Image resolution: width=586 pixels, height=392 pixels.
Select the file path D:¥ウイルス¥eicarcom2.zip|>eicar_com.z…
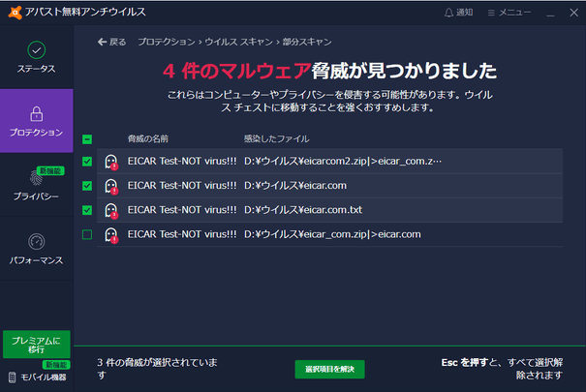coord(343,162)
